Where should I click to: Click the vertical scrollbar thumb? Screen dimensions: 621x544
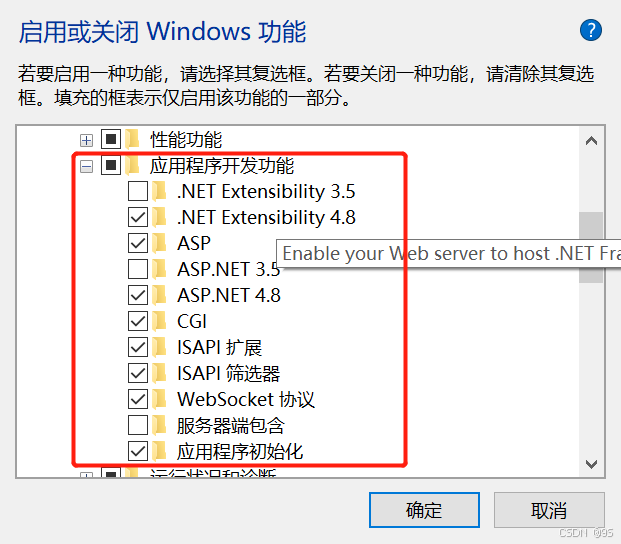click(x=590, y=245)
